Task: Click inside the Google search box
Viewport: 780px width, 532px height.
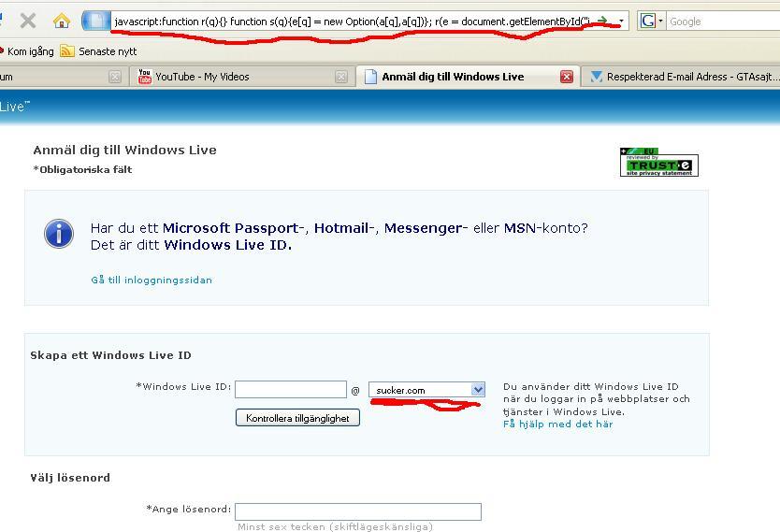Action: (x=724, y=22)
